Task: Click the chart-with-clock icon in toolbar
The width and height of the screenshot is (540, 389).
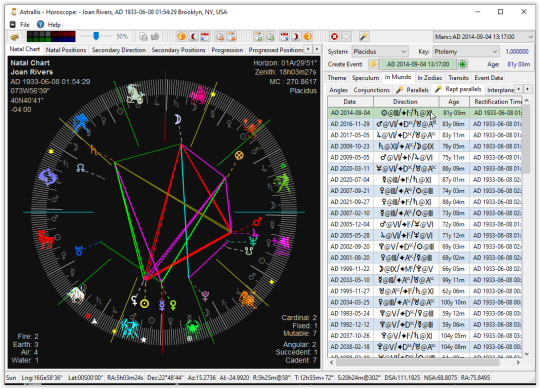Action: click(x=219, y=37)
